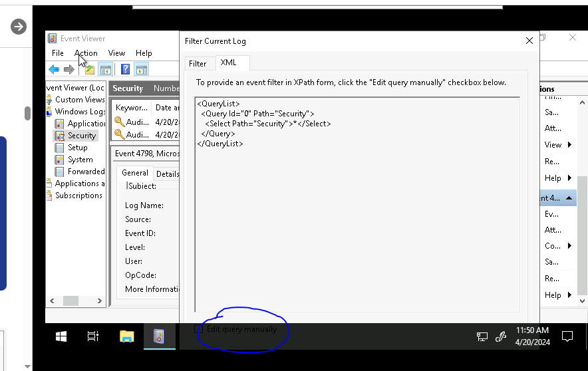Open Task View on the taskbar
The width and height of the screenshot is (588, 371).
[93, 336]
